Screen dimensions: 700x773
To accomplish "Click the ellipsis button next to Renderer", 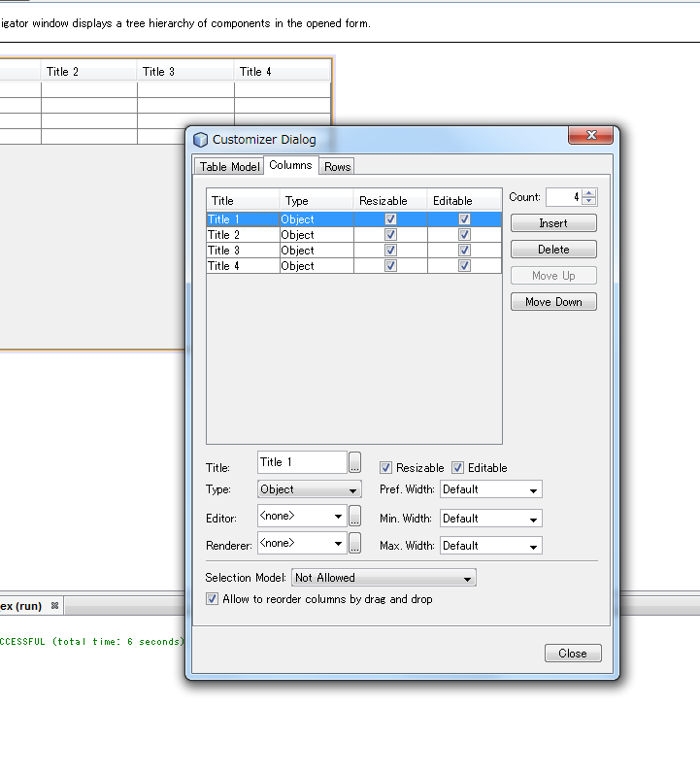I will [x=354, y=543].
